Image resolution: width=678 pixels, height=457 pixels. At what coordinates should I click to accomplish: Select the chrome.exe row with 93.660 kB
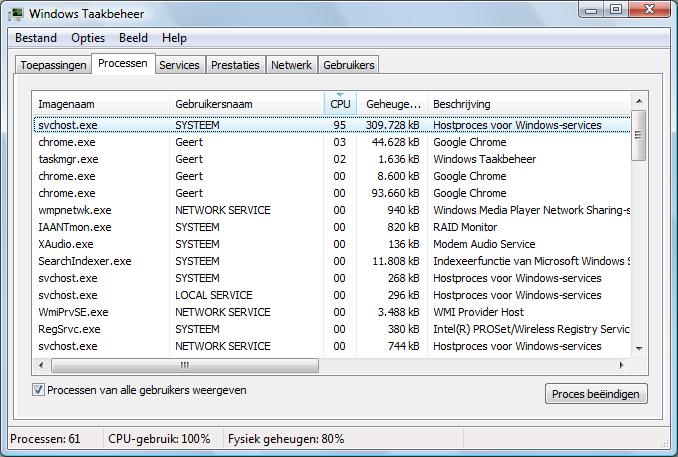tap(332, 193)
